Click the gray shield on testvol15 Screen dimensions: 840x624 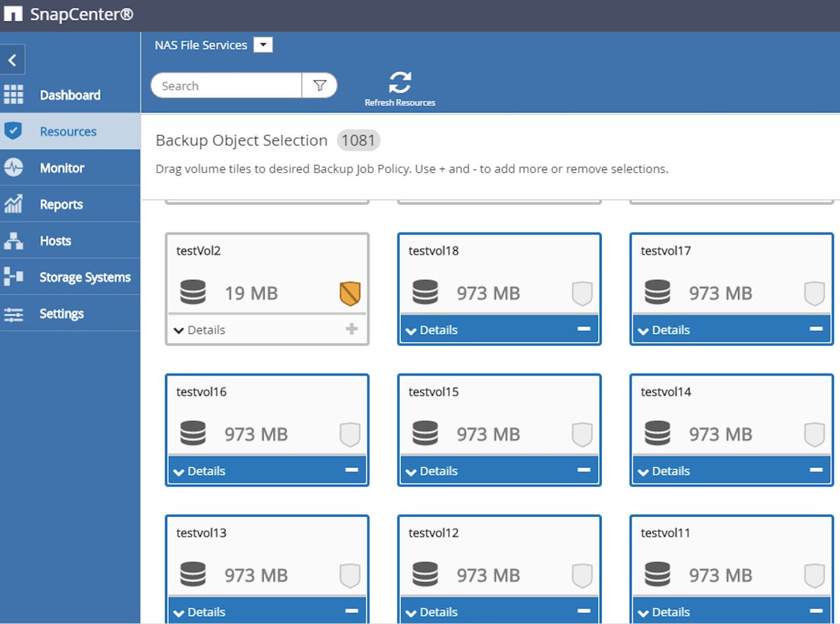click(582, 435)
